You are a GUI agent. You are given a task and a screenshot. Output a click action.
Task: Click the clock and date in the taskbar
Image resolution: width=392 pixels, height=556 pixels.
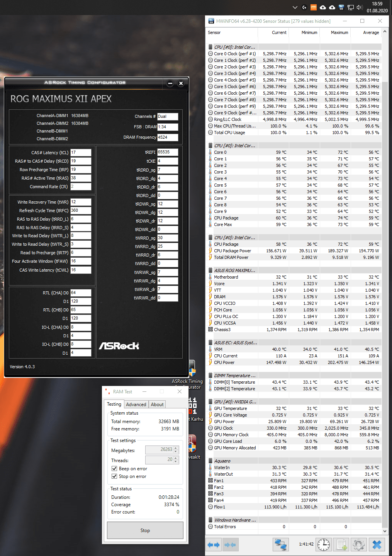(x=377, y=7)
